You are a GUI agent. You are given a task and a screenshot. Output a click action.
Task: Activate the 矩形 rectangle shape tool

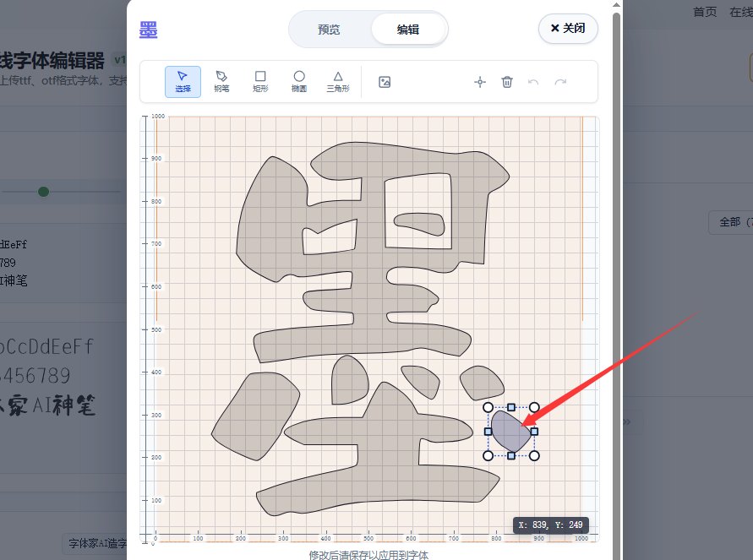260,81
